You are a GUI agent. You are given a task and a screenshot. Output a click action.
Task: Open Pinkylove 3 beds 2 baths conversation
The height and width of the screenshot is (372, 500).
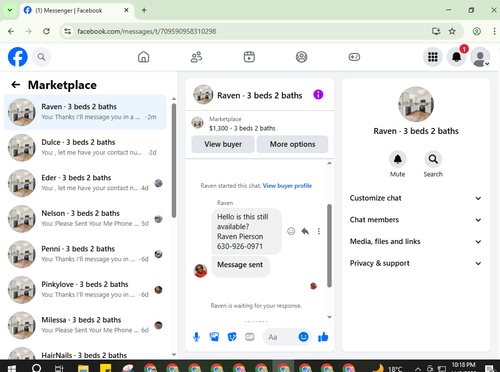[x=85, y=290]
